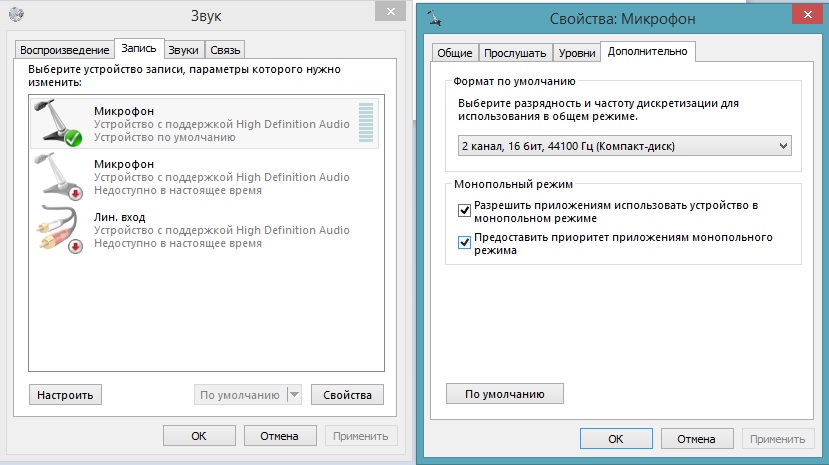Click the unavailable second Микрофон icon
The width and height of the screenshot is (829, 465).
point(57,176)
